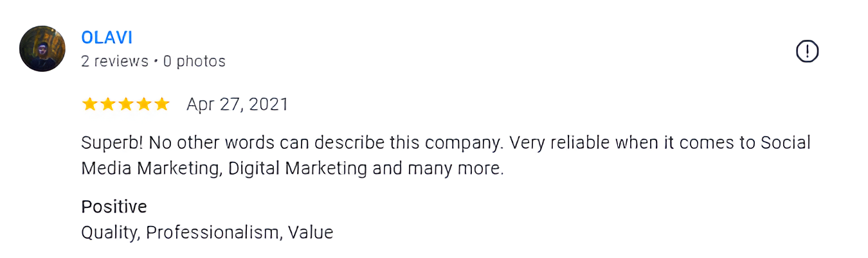The width and height of the screenshot is (868, 258).
Task: Click the report review exclamation icon
Action: pos(807,51)
